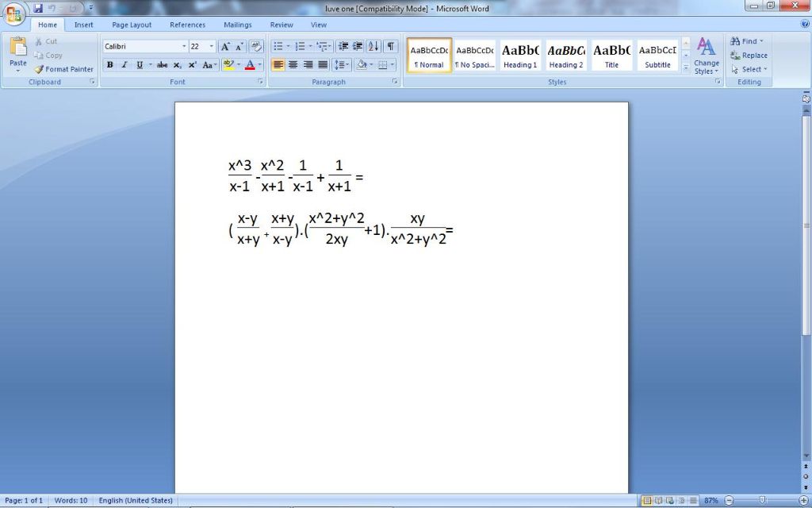Expand the Styles gallery

click(686, 68)
